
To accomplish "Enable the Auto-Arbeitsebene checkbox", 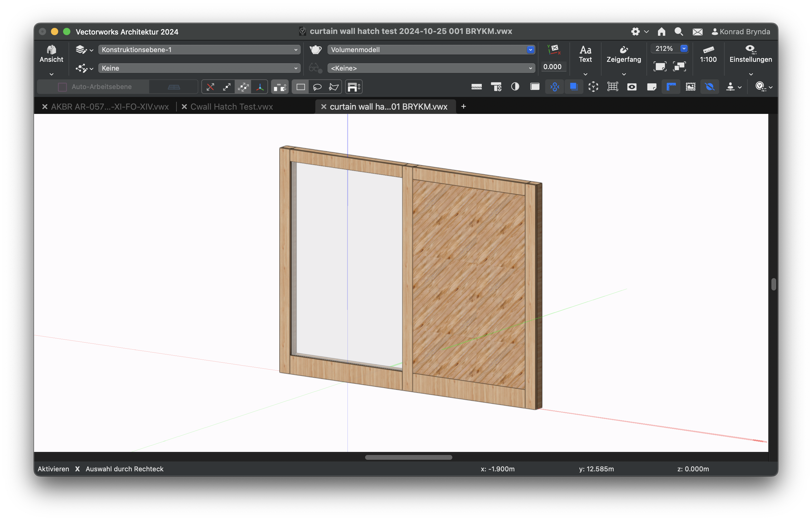I will (62, 87).
